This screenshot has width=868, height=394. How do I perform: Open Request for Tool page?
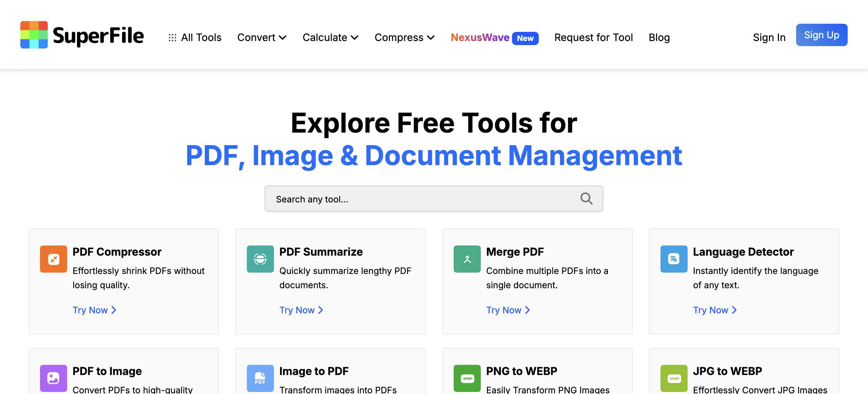coord(593,37)
